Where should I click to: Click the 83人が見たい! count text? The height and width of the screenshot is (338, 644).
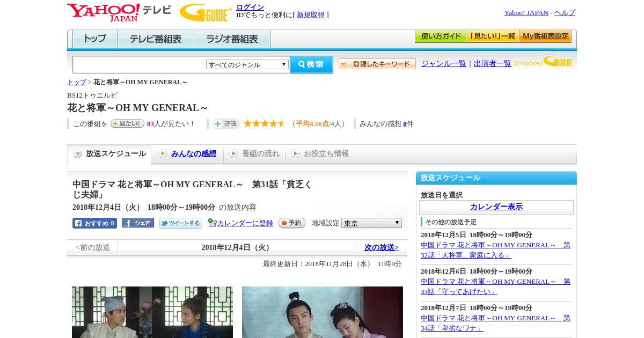tap(171, 124)
